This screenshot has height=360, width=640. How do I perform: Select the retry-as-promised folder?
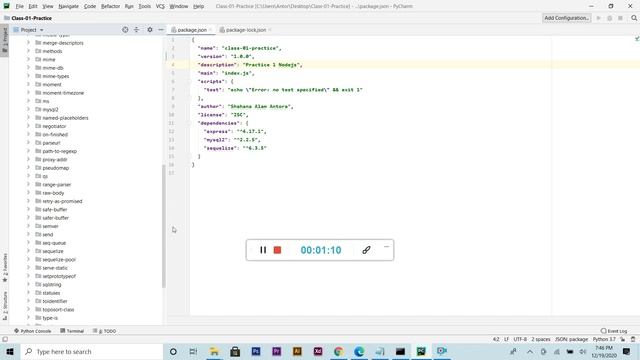click(62, 201)
